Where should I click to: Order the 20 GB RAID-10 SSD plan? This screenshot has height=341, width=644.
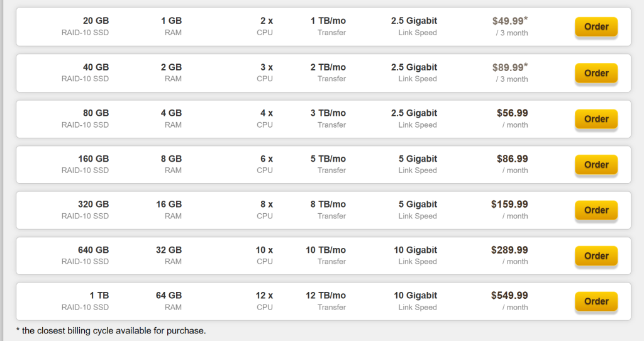tap(596, 26)
